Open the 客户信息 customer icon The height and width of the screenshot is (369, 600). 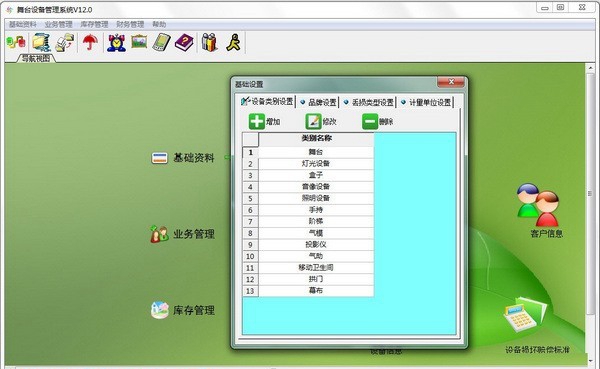click(541, 211)
